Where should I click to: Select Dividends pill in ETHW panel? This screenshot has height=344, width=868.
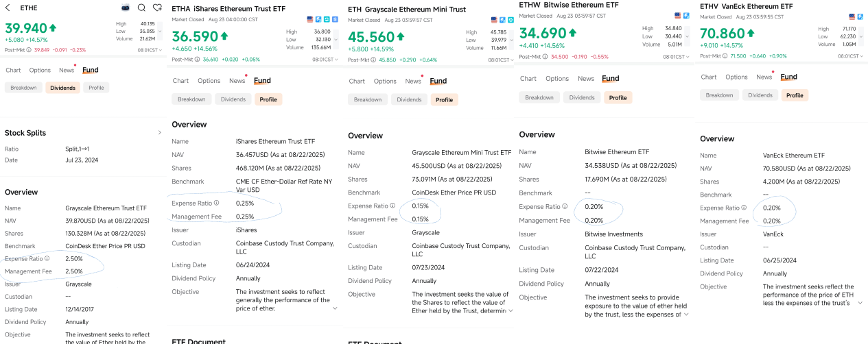coord(582,97)
